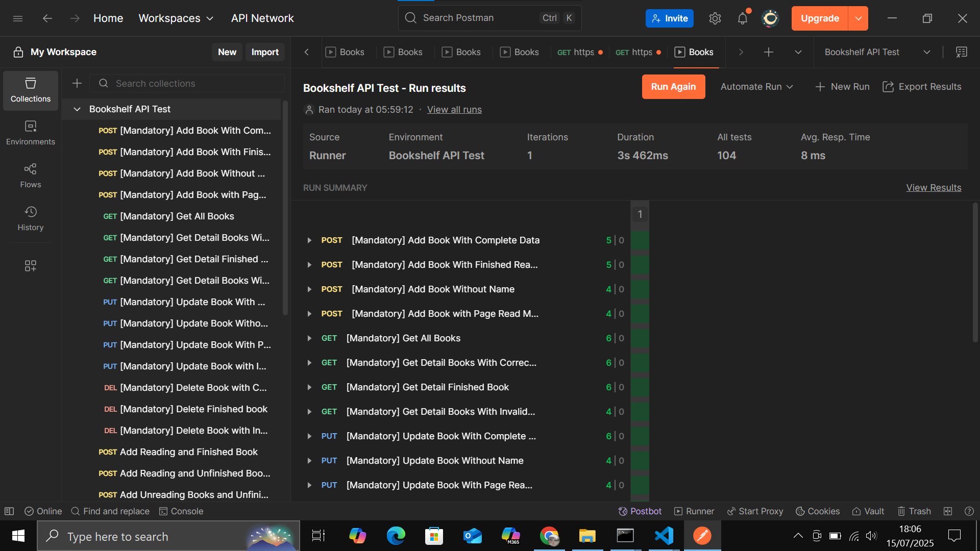Viewport: 980px width, 551px height.
Task: Toggle two-pane view icon in status bar
Action: click(x=948, y=511)
